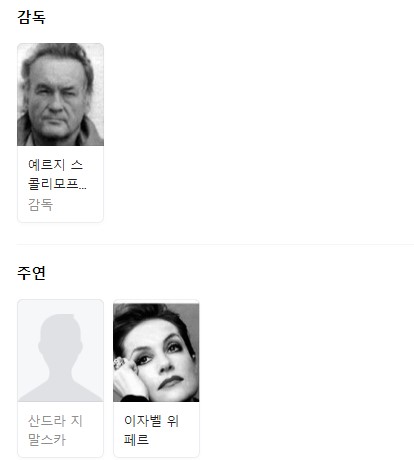This screenshot has height=460, width=414.
Task: Click the '주연' section heading
Action: [x=31, y=273]
